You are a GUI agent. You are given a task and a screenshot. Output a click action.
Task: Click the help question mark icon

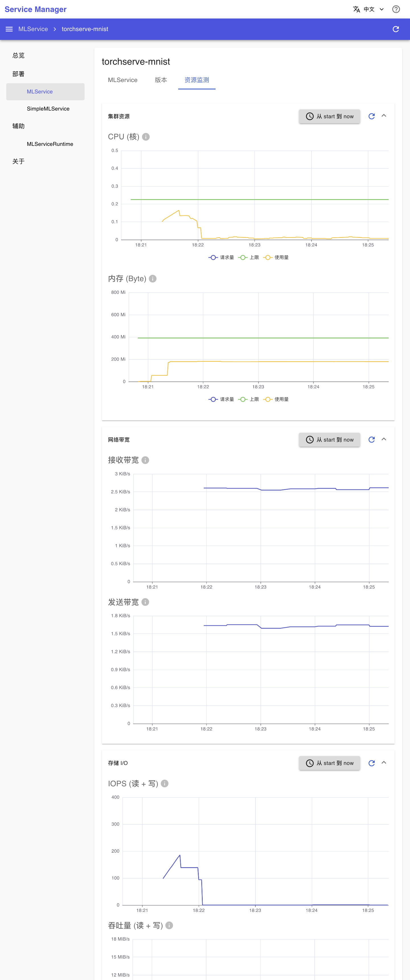396,9
